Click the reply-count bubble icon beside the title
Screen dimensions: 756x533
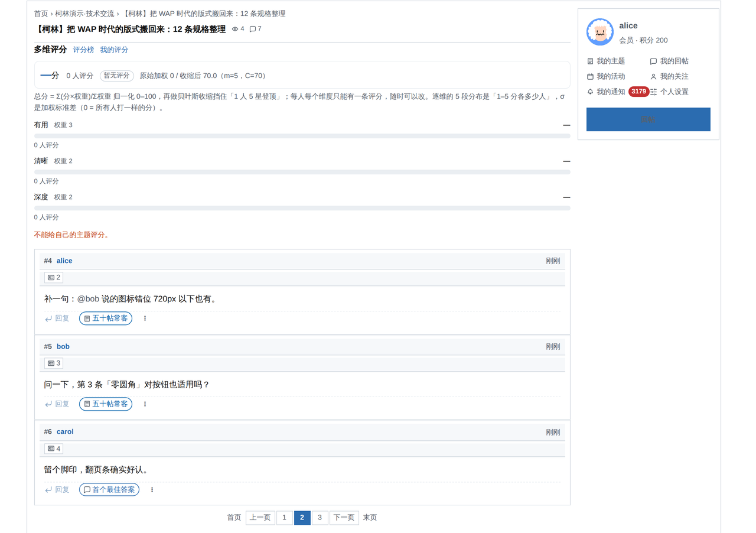[x=253, y=29]
